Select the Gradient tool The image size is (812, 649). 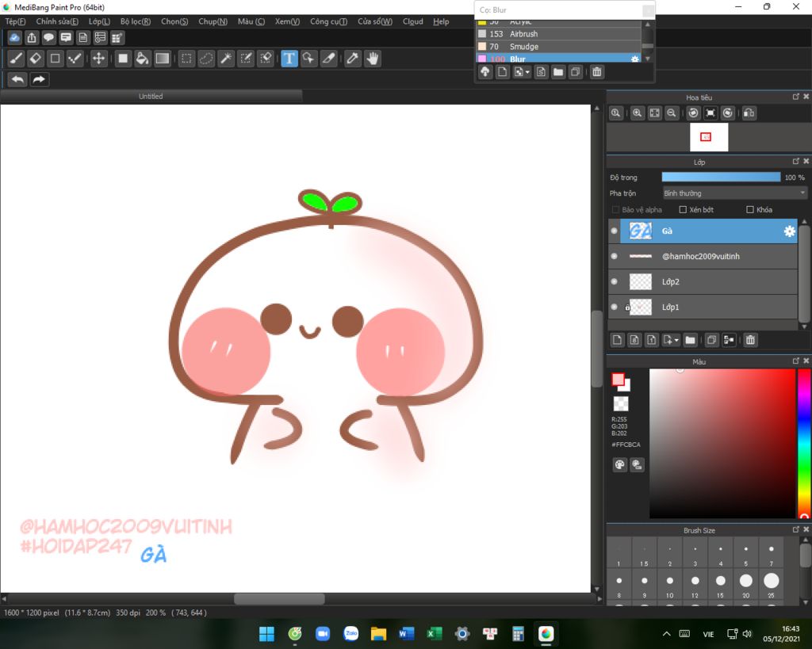coord(162,59)
